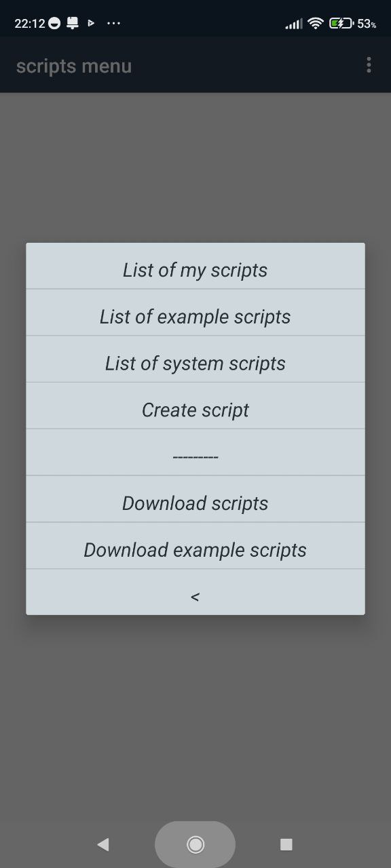The height and width of the screenshot is (868, 391).
Task: Open the three-dot overflow menu
Action: coord(369,65)
